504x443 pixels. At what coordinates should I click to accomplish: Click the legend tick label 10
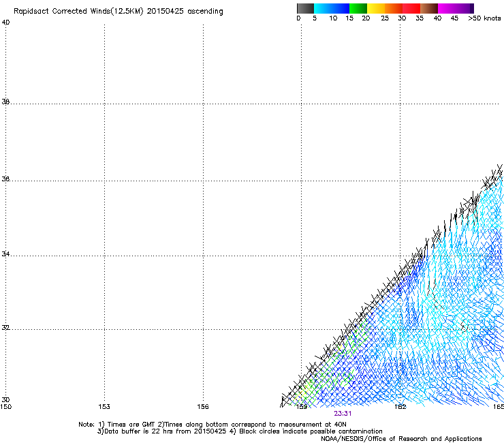333,18
